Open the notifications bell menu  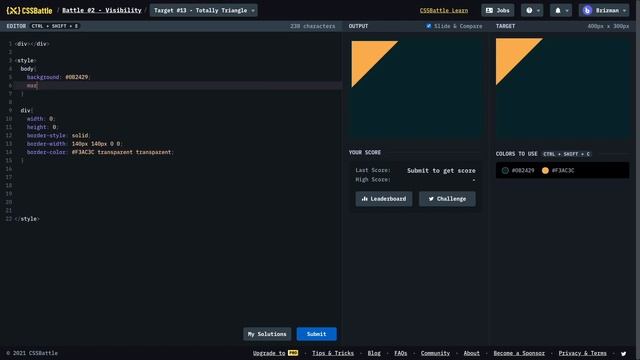click(561, 10)
